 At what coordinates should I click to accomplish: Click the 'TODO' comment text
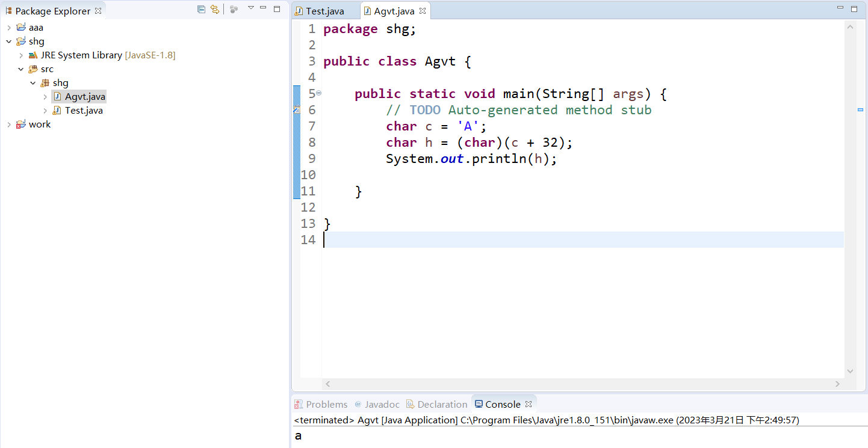[425, 110]
